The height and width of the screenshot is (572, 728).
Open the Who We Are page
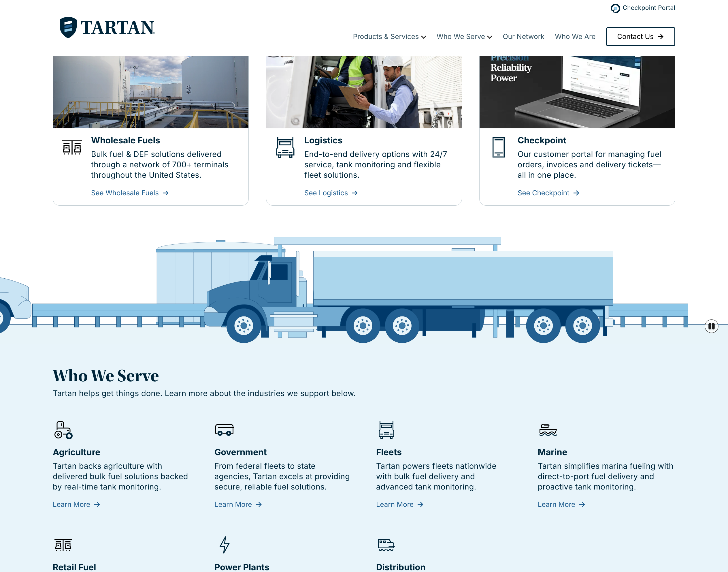coord(575,37)
